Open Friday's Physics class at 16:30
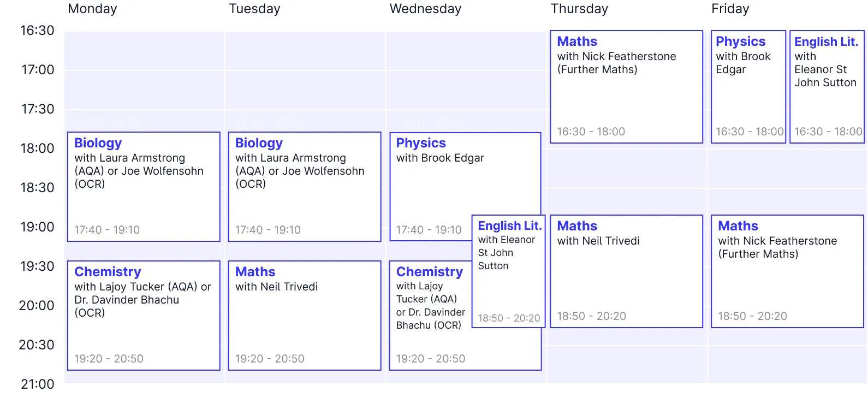This screenshot has height=404, width=868. 748,86
